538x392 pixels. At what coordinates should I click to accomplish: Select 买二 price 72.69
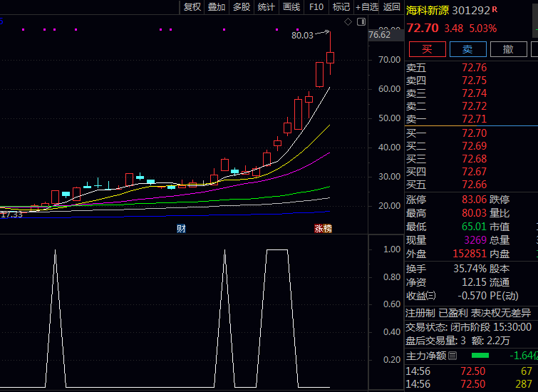(x=474, y=146)
